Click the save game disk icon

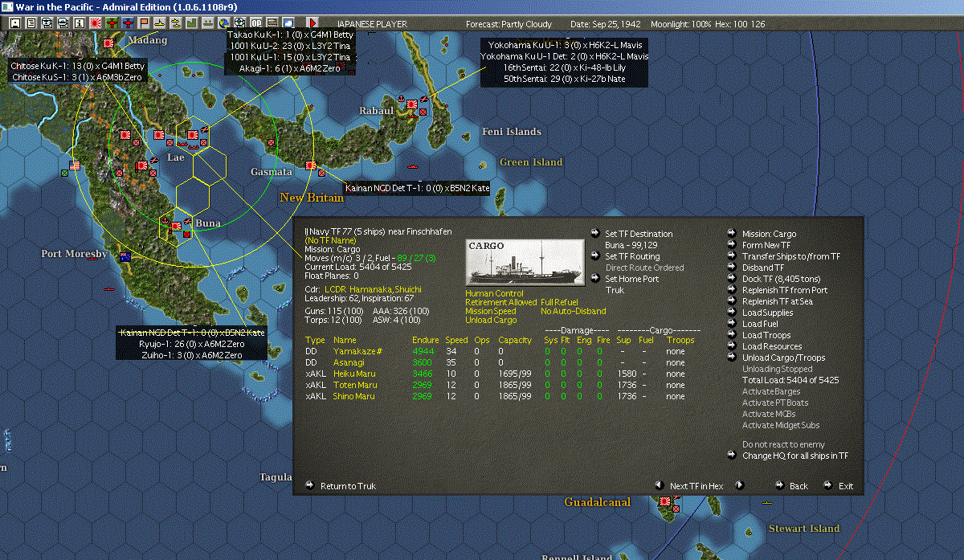coord(15,23)
